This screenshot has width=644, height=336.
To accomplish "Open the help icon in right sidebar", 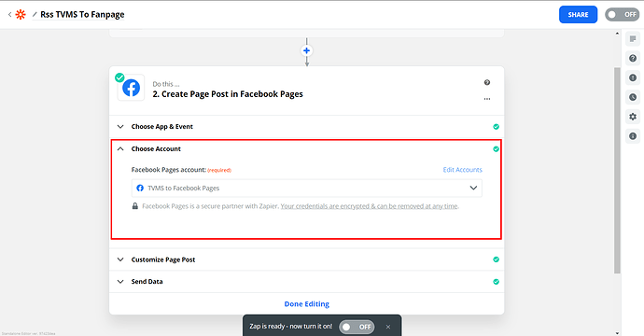I will pyautogui.click(x=633, y=58).
